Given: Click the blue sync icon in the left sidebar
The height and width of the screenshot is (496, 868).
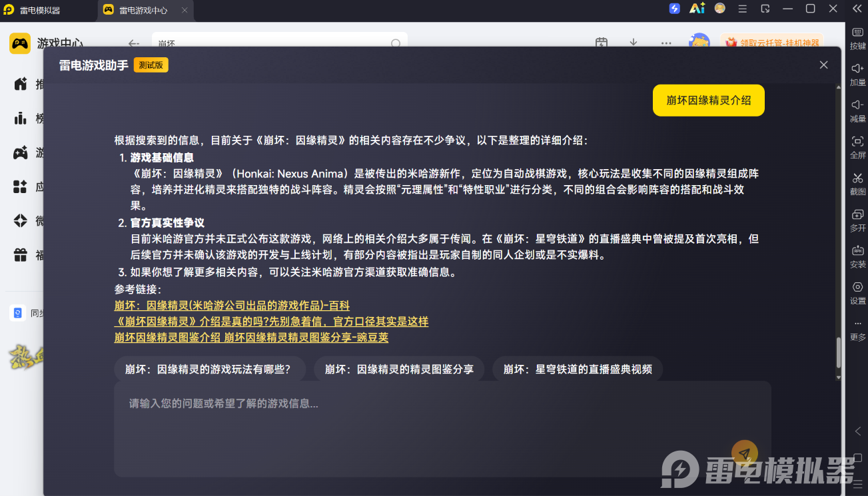Looking at the screenshot, I should (x=18, y=313).
